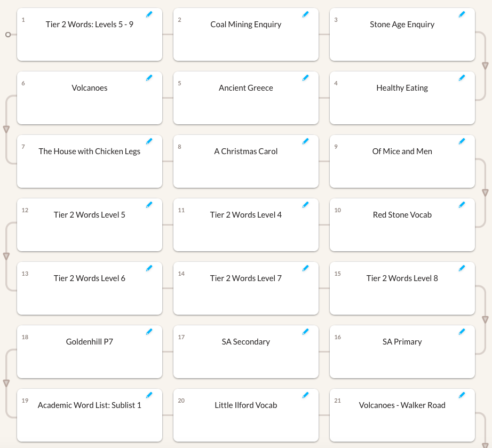This screenshot has width=492, height=448.
Task: Click pencil icon on Volcanoes card
Action: pos(149,78)
